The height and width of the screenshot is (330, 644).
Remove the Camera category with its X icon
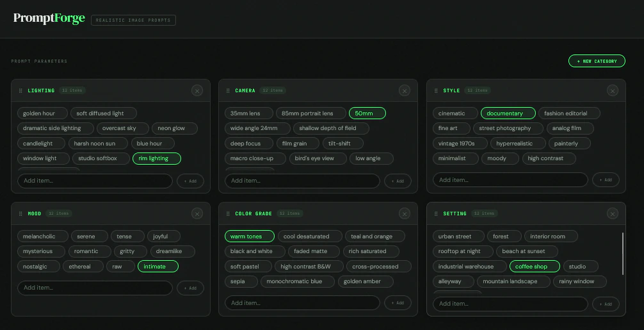(x=405, y=91)
